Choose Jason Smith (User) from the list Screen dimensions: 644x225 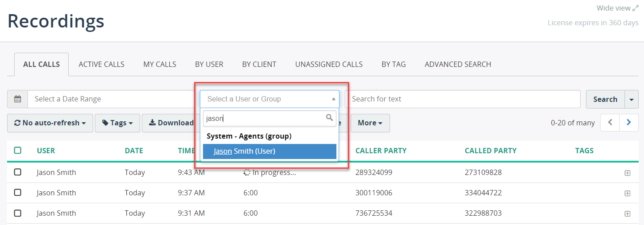[269, 151]
